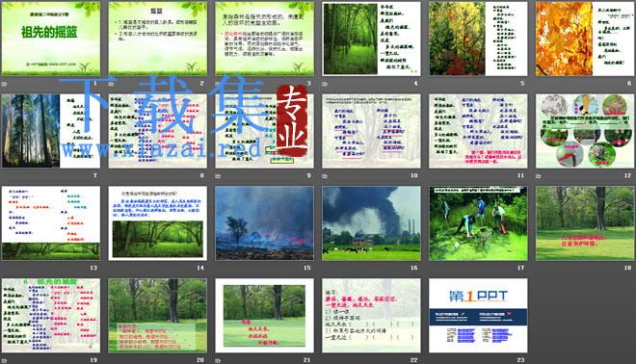Select slide 17 with people planting trees
The height and width of the screenshot is (364, 636).
click(478, 223)
